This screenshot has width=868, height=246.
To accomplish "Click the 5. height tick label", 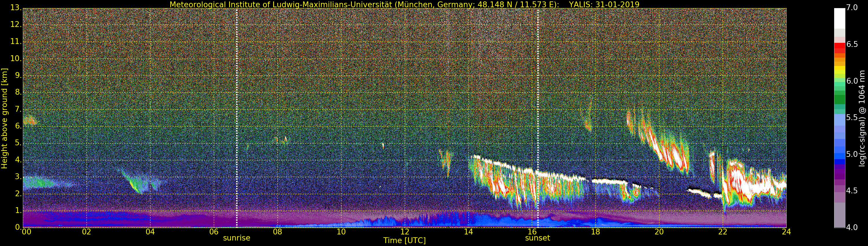I will tap(18, 143).
